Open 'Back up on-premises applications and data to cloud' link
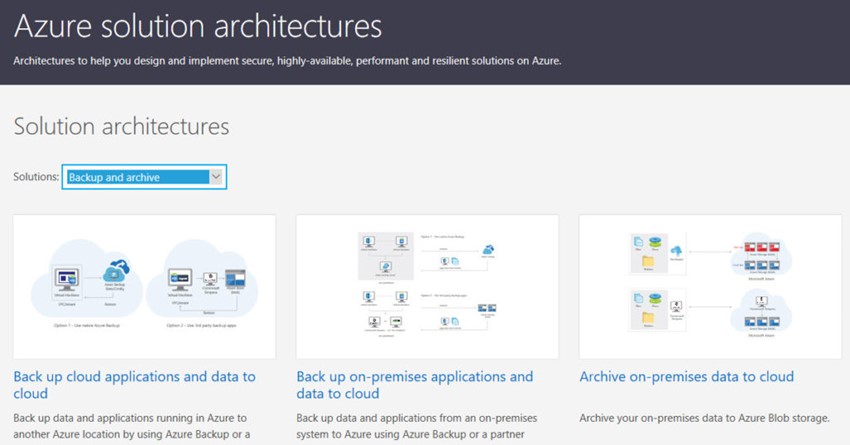Screen dimensions: 850x445 415,385
